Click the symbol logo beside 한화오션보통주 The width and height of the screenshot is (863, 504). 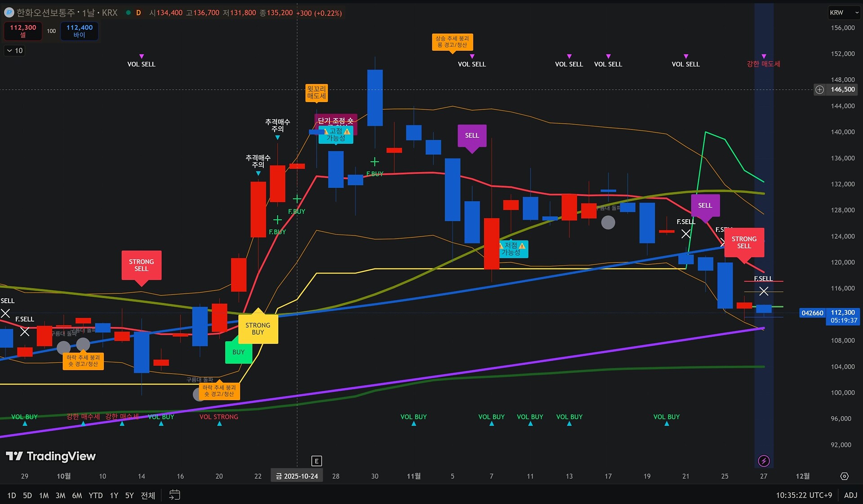click(9, 13)
